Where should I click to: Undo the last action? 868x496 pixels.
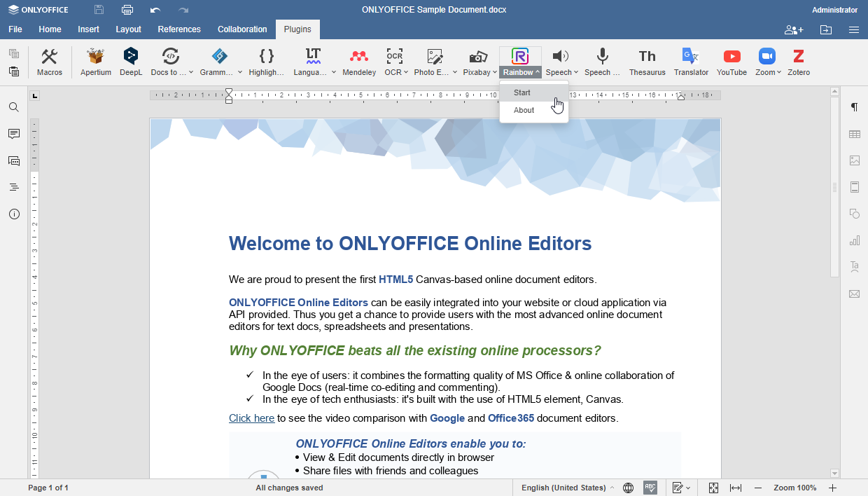(155, 10)
